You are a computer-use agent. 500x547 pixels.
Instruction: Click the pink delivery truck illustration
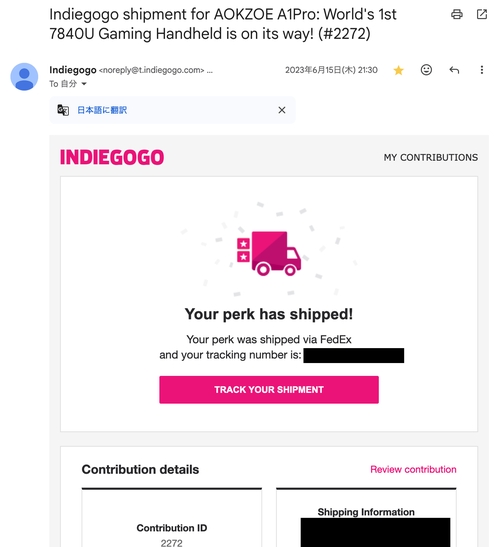coord(269,253)
